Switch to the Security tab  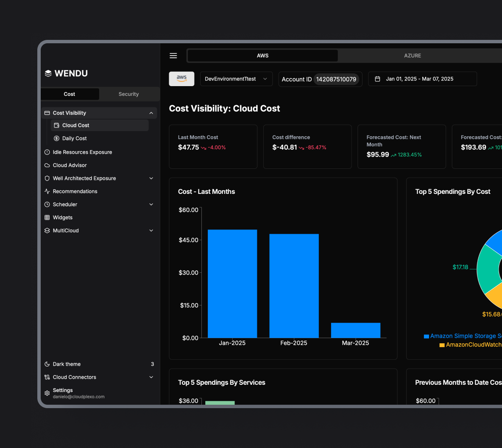128,94
